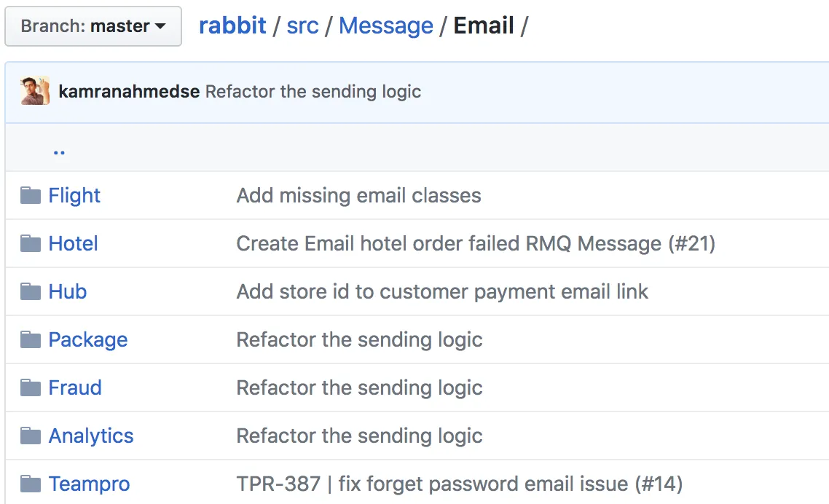Click the folder icon beside Fraud
This screenshot has height=504, width=829.
point(31,387)
